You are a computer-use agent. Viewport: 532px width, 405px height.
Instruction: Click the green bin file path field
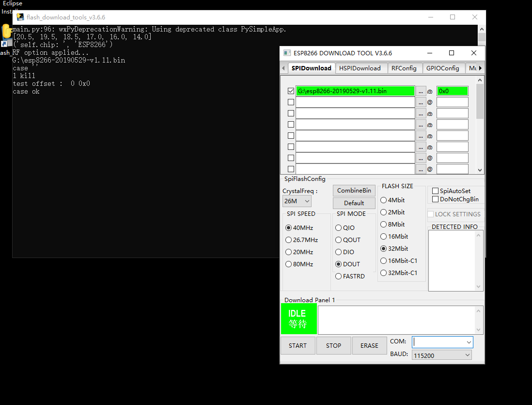coord(355,91)
